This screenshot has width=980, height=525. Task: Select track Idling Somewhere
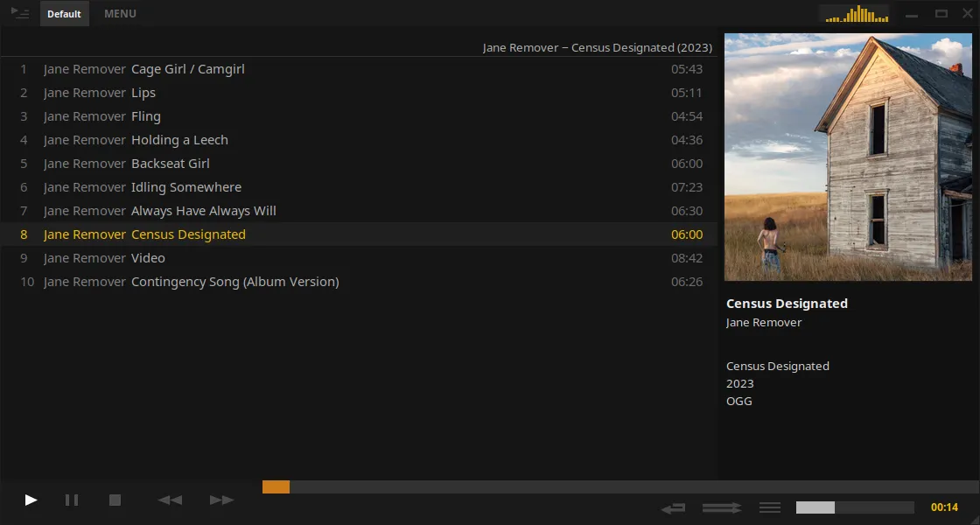tap(359, 187)
